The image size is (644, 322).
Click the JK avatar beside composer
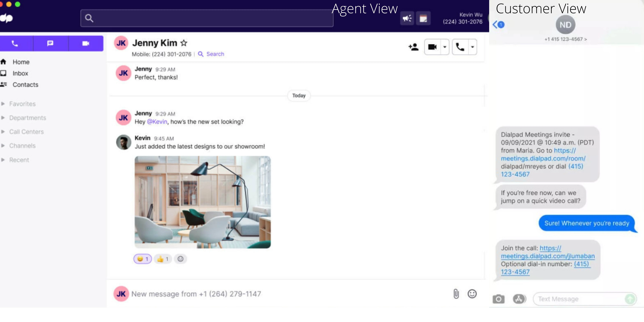point(121,294)
